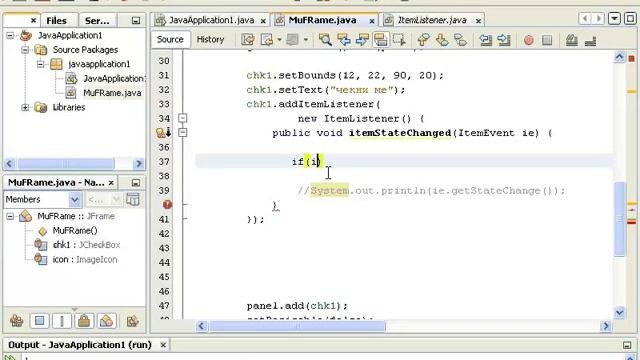Viewport: 640px width, 360px height.
Task: Collapse Source Packages tree node
Action: [25, 50]
